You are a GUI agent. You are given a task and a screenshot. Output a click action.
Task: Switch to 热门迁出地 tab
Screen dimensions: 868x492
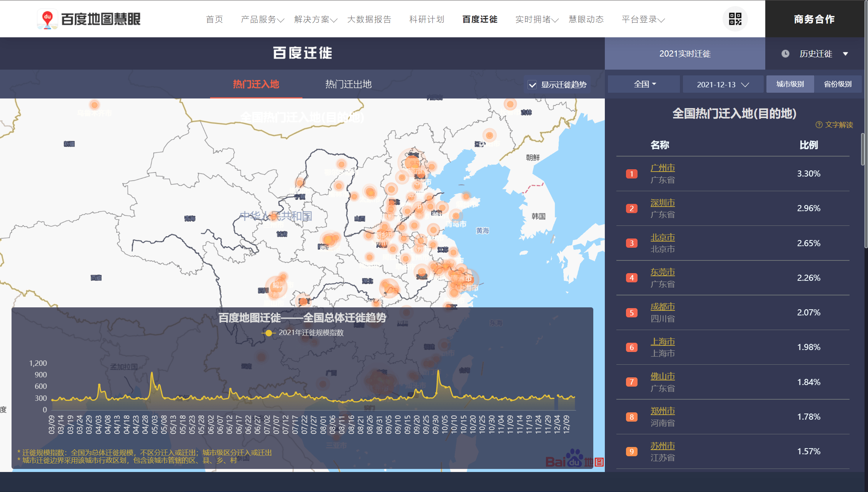pos(348,84)
